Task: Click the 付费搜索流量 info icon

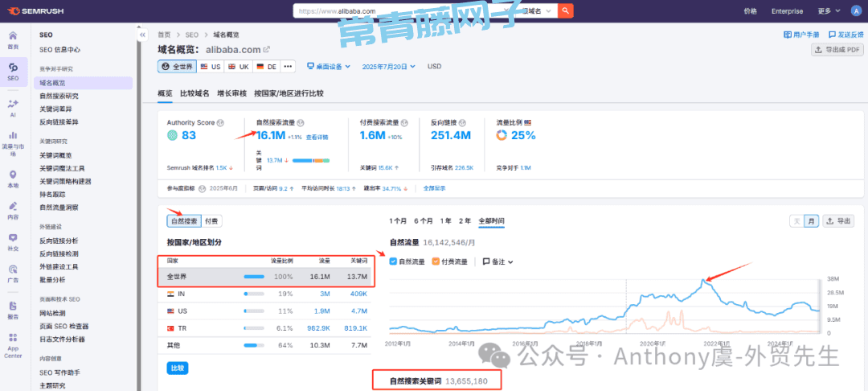Action: pyautogui.click(x=404, y=121)
